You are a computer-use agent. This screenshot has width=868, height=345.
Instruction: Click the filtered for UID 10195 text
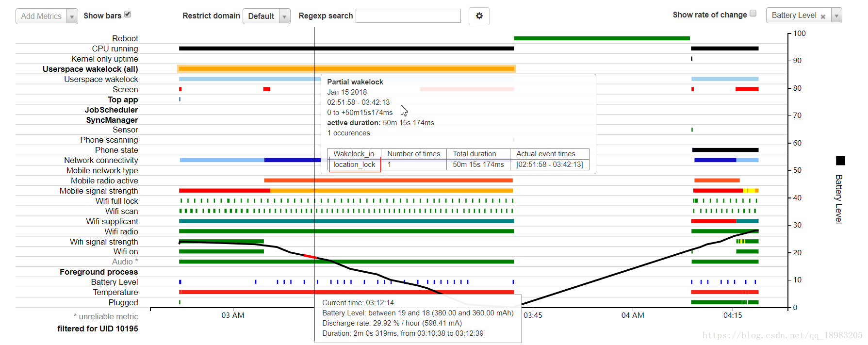(x=98, y=329)
